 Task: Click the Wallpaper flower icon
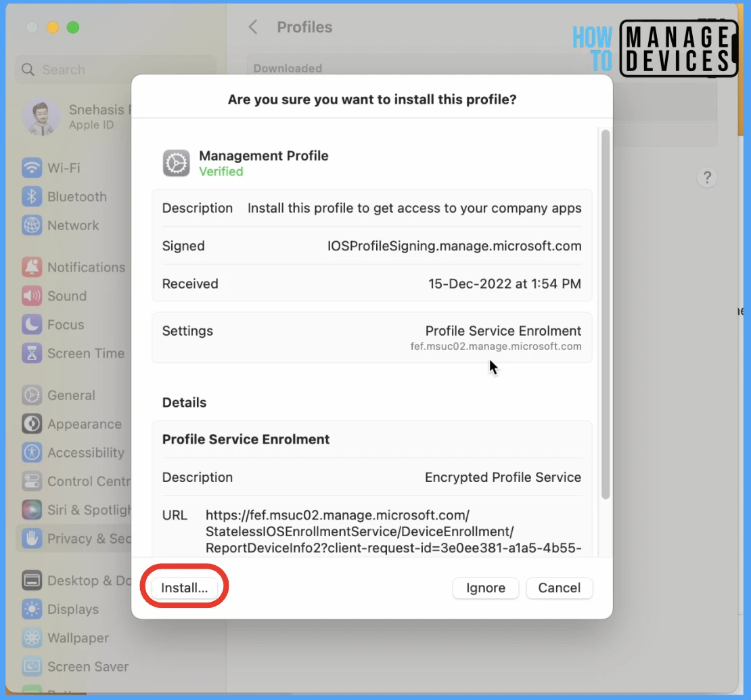coord(32,638)
